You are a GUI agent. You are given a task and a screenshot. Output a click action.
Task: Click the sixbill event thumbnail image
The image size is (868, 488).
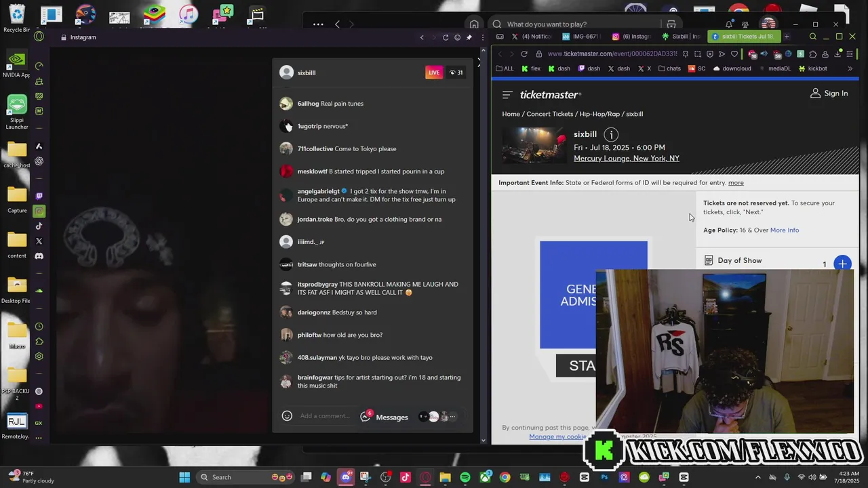[534, 145]
